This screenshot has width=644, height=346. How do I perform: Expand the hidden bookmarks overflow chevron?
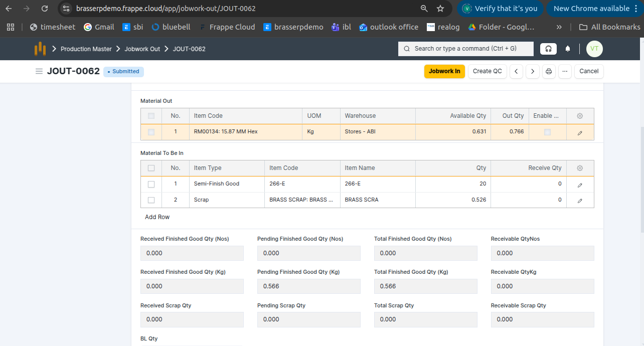tap(559, 27)
